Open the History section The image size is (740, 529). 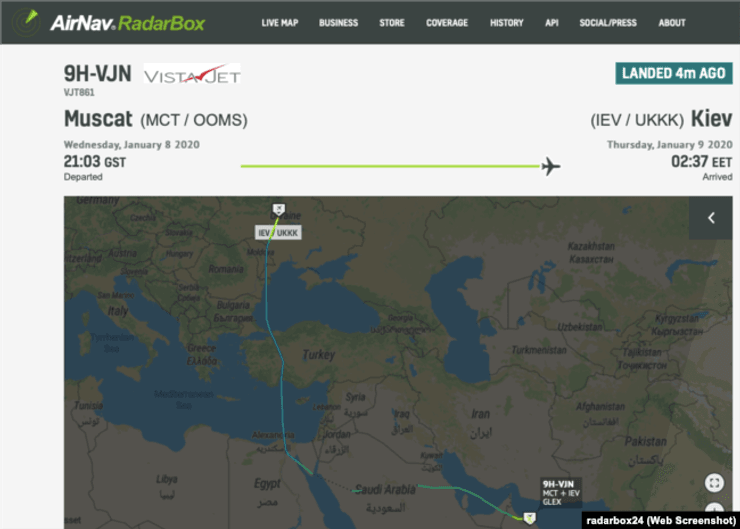pos(506,23)
